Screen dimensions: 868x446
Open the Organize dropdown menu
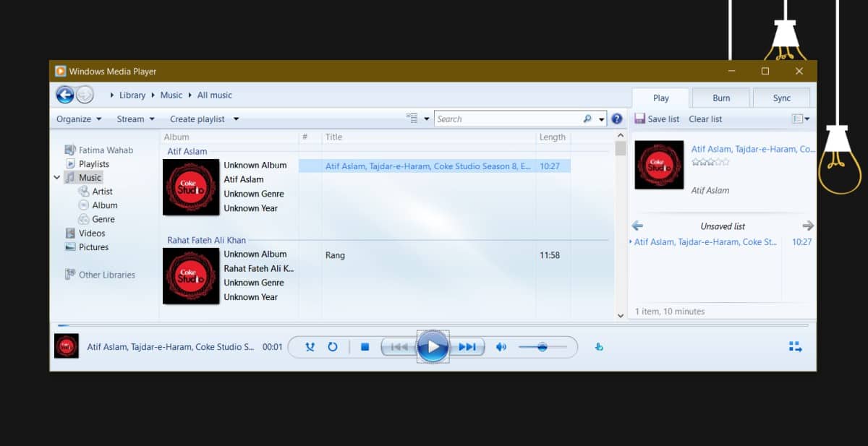79,119
